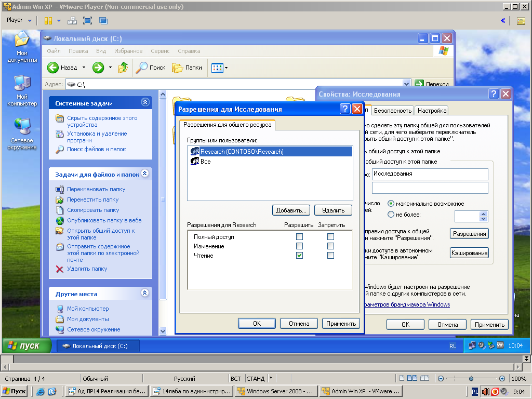
Task: Open the Правка menu
Action: pos(78,51)
